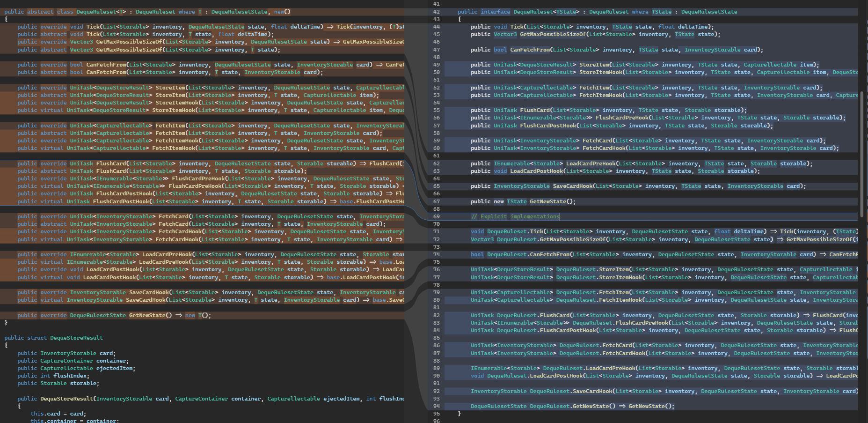Click LoadCardPostHook on line 63
This screenshot has width=868, height=423.
[537, 171]
